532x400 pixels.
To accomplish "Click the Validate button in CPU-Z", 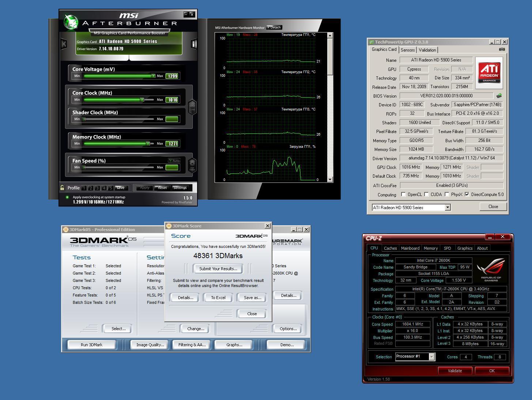I will [x=455, y=371].
